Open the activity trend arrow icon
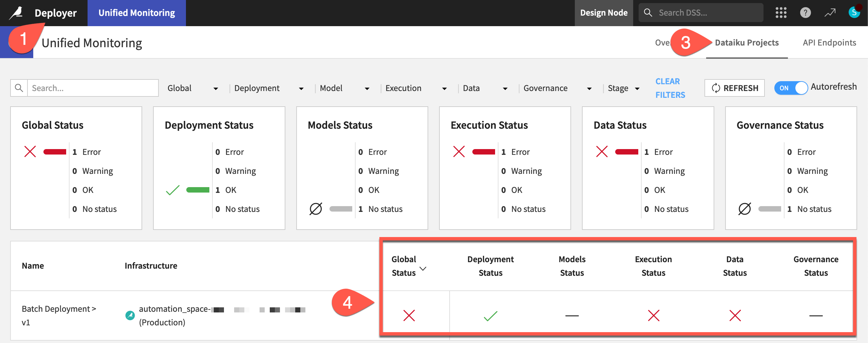Screen dimensions: 868x343 tap(830, 13)
